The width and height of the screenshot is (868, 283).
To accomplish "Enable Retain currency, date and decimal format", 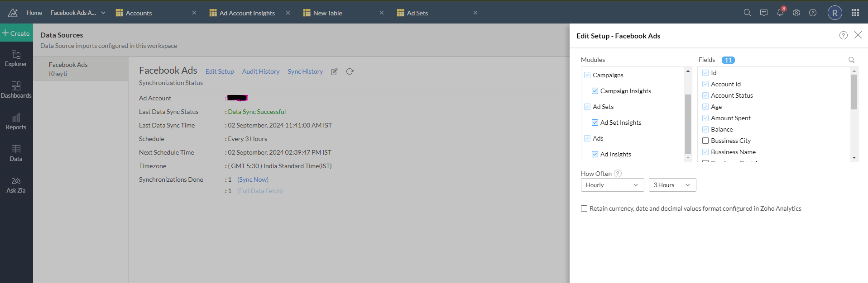I will (584, 208).
